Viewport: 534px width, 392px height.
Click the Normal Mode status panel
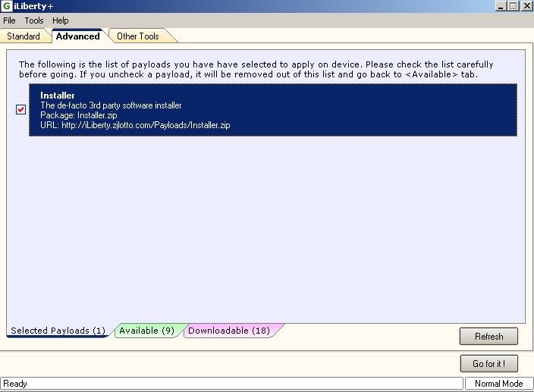(498, 384)
